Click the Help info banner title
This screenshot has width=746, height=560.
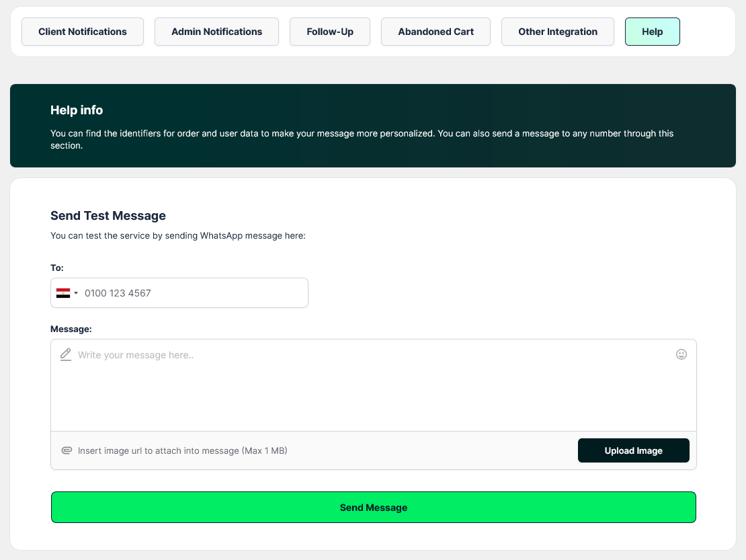[x=77, y=110]
